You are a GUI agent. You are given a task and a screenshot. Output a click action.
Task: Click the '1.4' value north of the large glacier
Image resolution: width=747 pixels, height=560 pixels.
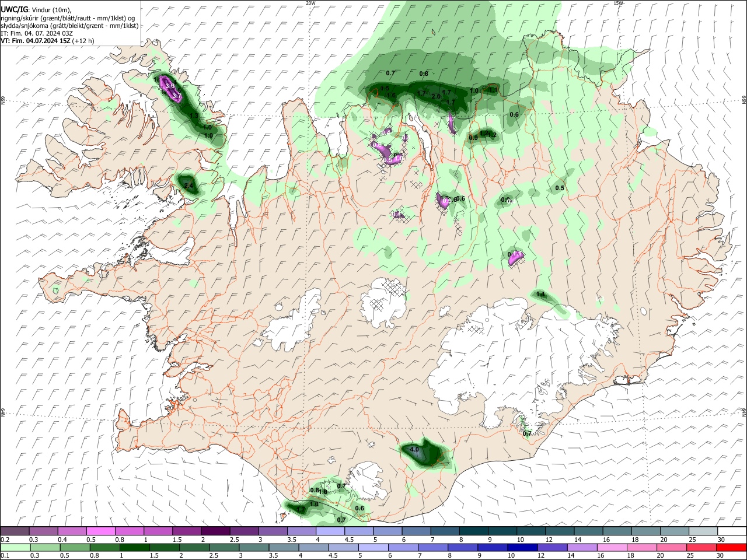pos(540,295)
